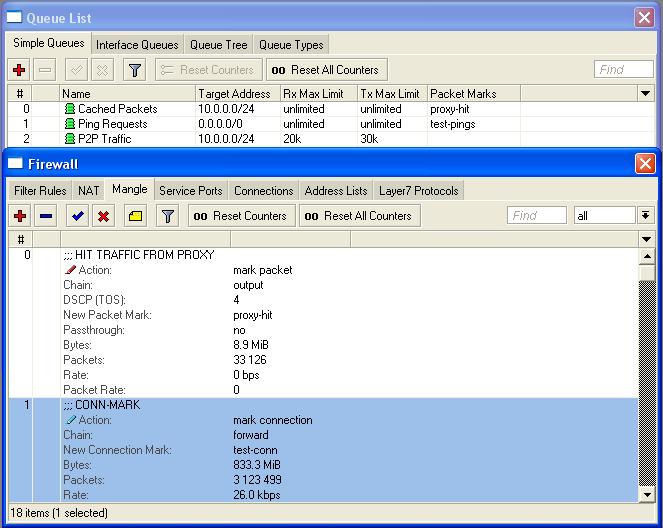Select the HIT TRAFFIC FROM PROXY rule
663x528 pixels.
coord(138,255)
